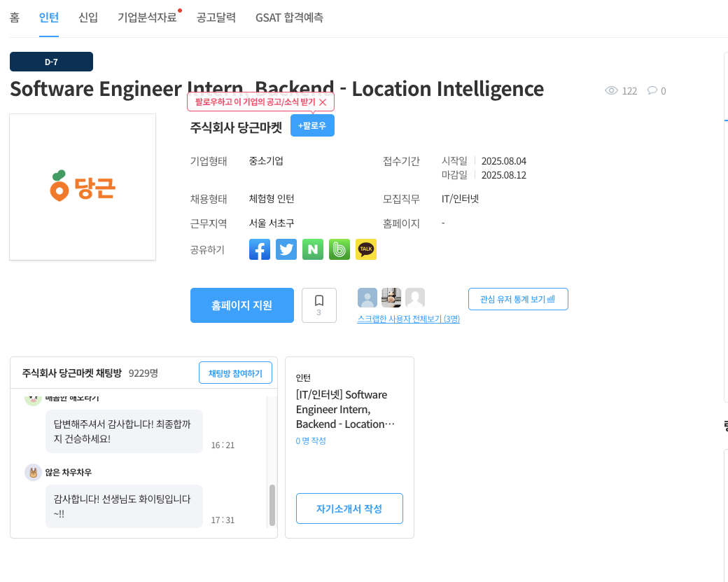The image size is (728, 582).
Task: Bookmark this job posting
Action: (319, 305)
